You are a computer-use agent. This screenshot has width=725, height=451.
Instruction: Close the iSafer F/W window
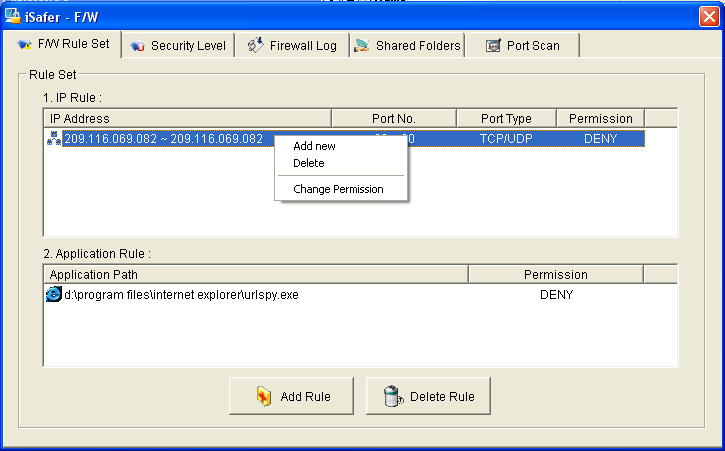click(x=708, y=17)
